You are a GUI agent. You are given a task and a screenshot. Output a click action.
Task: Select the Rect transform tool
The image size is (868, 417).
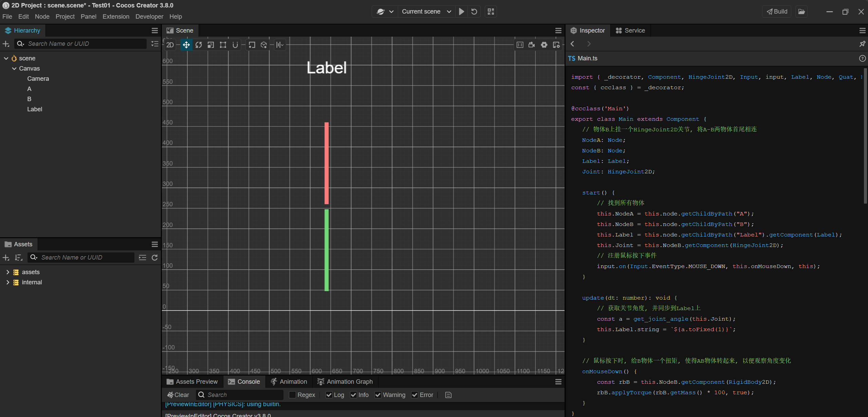tap(223, 45)
